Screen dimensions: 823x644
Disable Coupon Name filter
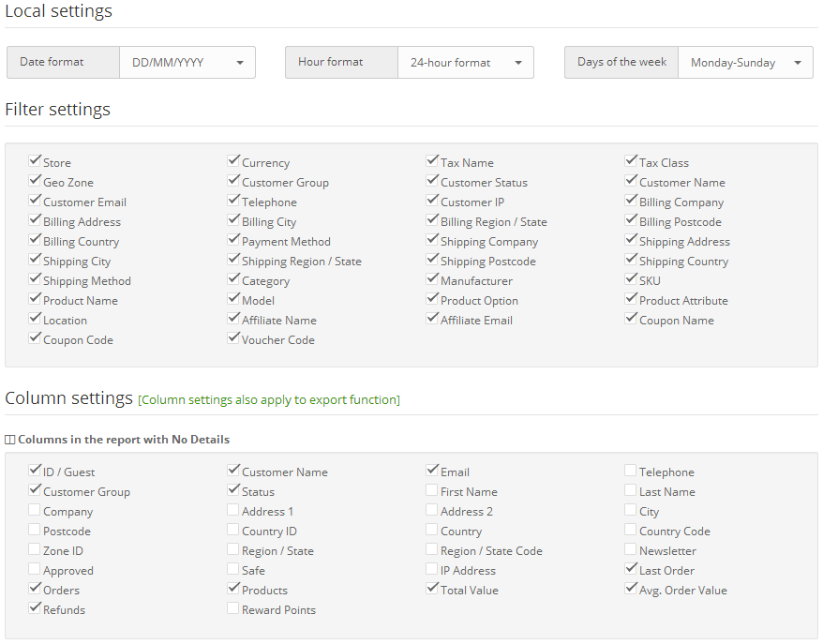click(630, 318)
